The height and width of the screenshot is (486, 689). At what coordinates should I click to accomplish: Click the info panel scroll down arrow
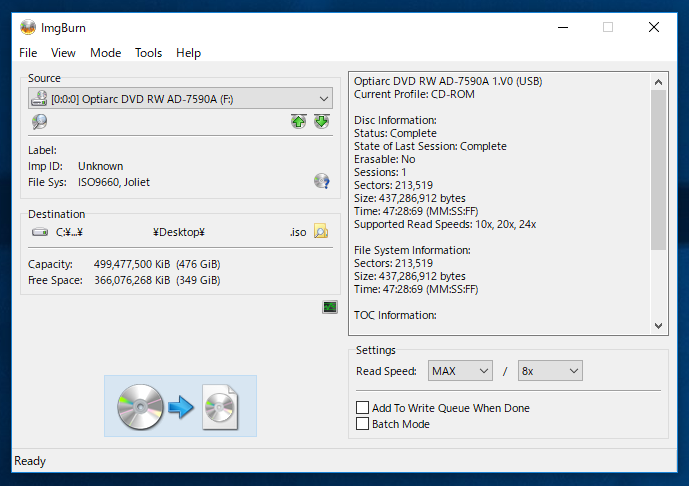pyautogui.click(x=658, y=326)
